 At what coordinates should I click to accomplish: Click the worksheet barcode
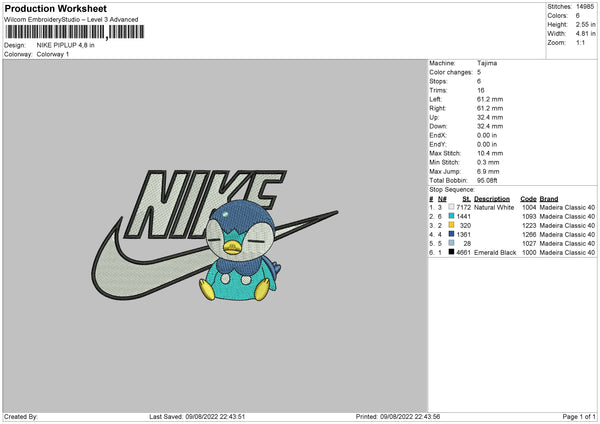[x=75, y=32]
